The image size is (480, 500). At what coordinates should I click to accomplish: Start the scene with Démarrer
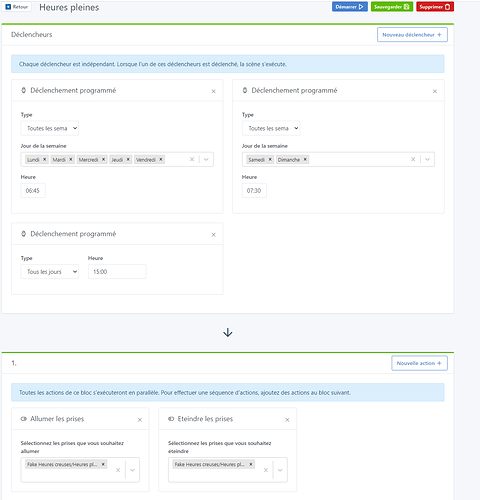350,7
